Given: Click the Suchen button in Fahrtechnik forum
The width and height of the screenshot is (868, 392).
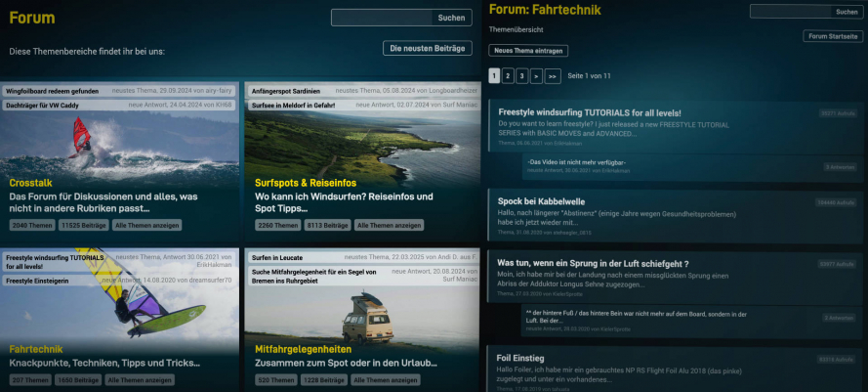Looking at the screenshot, I should (846, 12).
